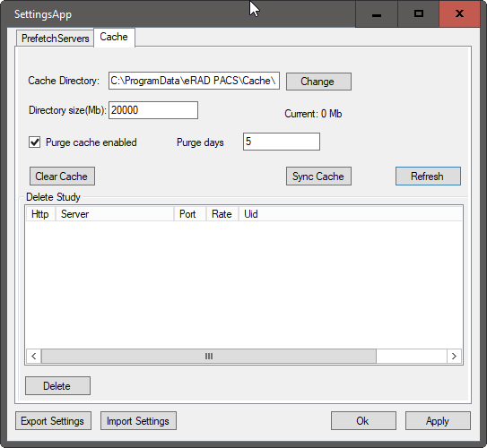Click the Apply button
This screenshot has width=487, height=448.
tap(438, 421)
